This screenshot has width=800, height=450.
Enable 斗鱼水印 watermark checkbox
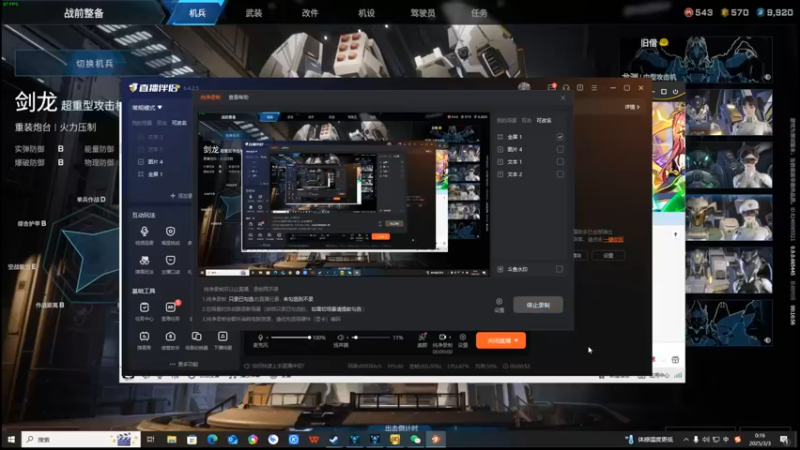coord(559,269)
